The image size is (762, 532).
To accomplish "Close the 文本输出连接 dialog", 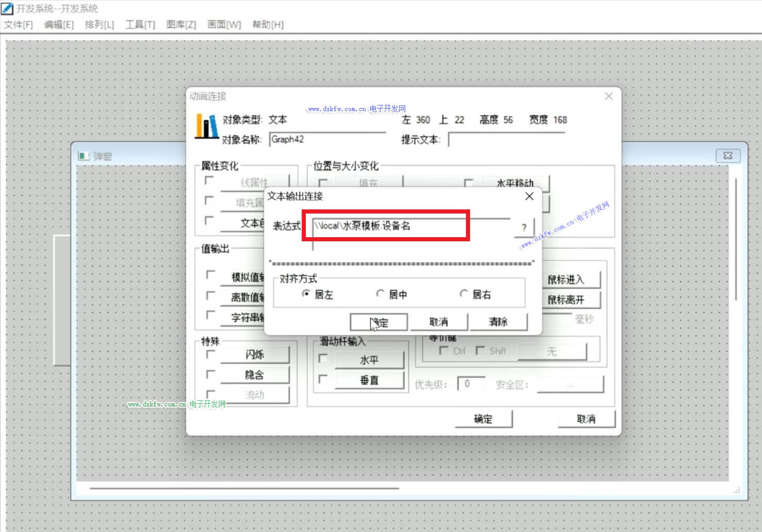I will (529, 196).
